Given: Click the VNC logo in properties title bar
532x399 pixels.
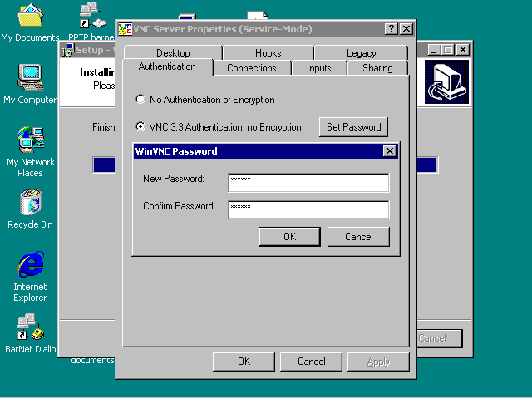Looking at the screenshot, I should (125, 29).
